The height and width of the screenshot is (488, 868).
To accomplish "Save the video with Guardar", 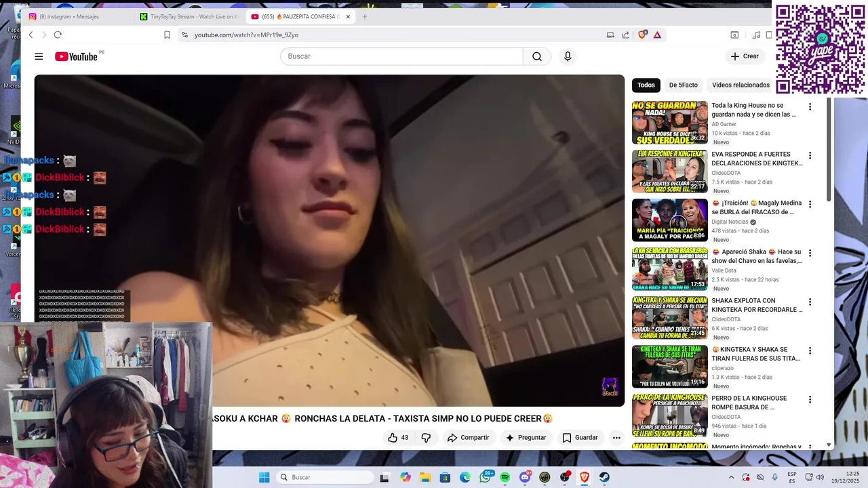I will click(580, 438).
